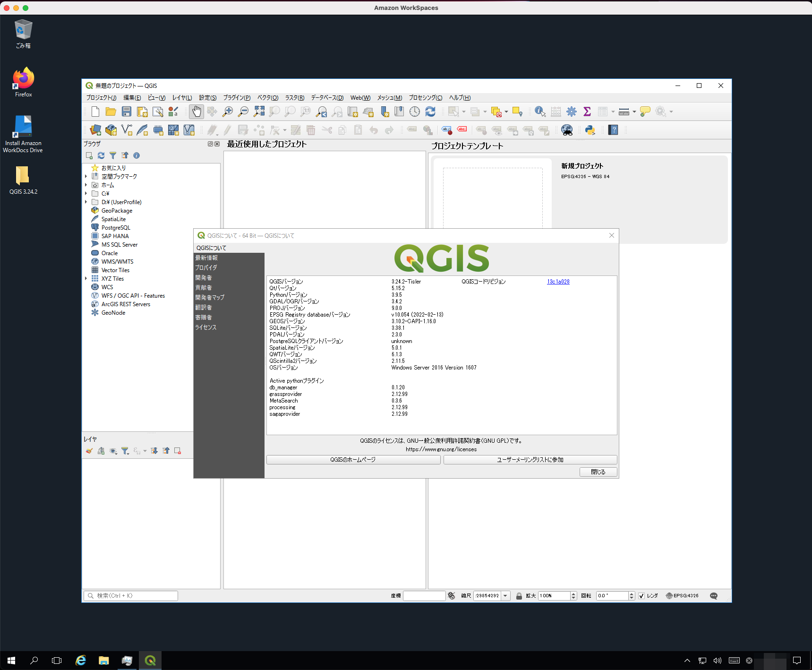This screenshot has width=812, height=670.
Task: Toggle extents coordinate display button
Action: pos(452,596)
